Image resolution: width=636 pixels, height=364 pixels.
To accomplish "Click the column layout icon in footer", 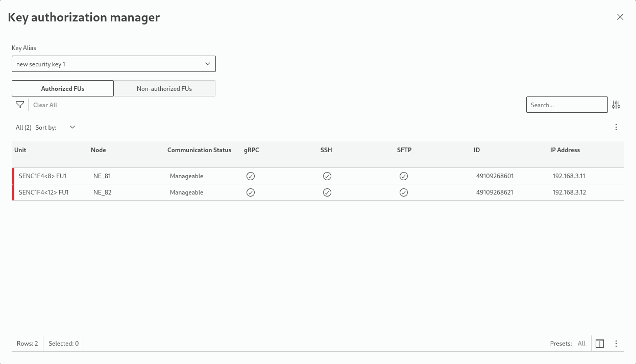I will (x=600, y=344).
